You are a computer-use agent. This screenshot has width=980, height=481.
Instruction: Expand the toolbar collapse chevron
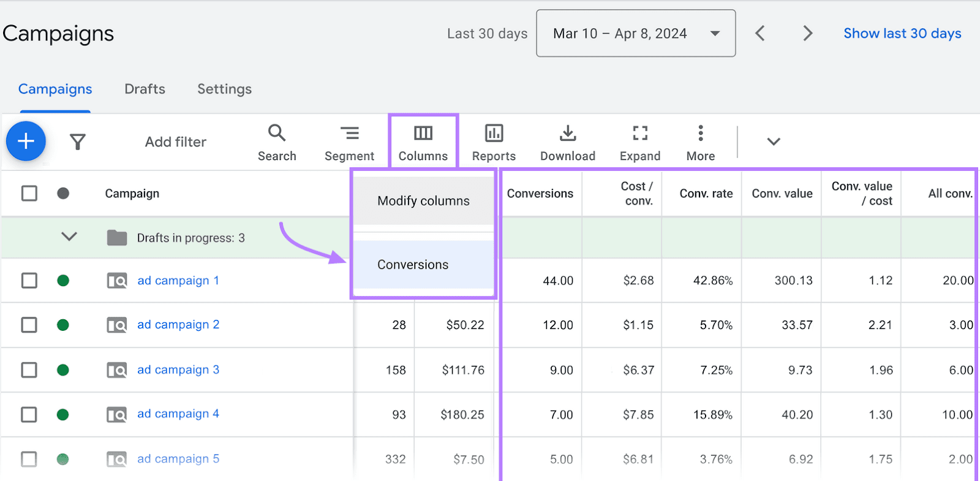[x=774, y=142]
